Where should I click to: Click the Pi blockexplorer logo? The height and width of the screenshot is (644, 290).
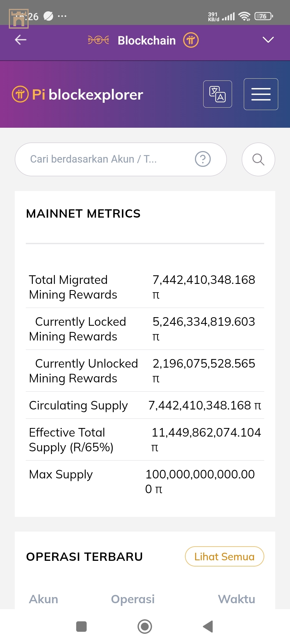pyautogui.click(x=78, y=94)
